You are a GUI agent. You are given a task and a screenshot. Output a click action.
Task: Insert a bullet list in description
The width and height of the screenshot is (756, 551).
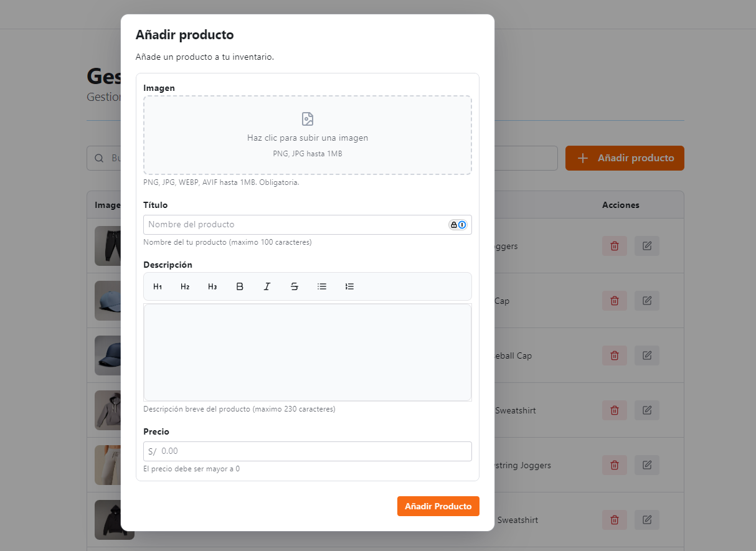[322, 286]
